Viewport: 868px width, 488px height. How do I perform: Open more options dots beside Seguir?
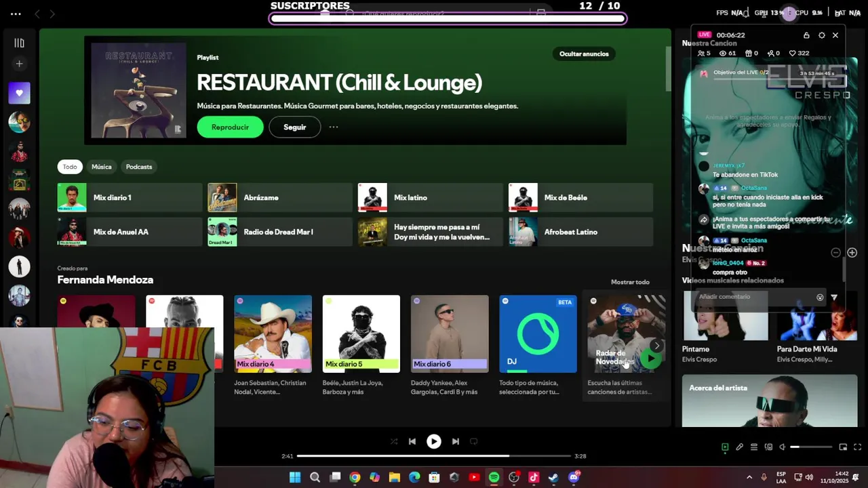click(334, 127)
